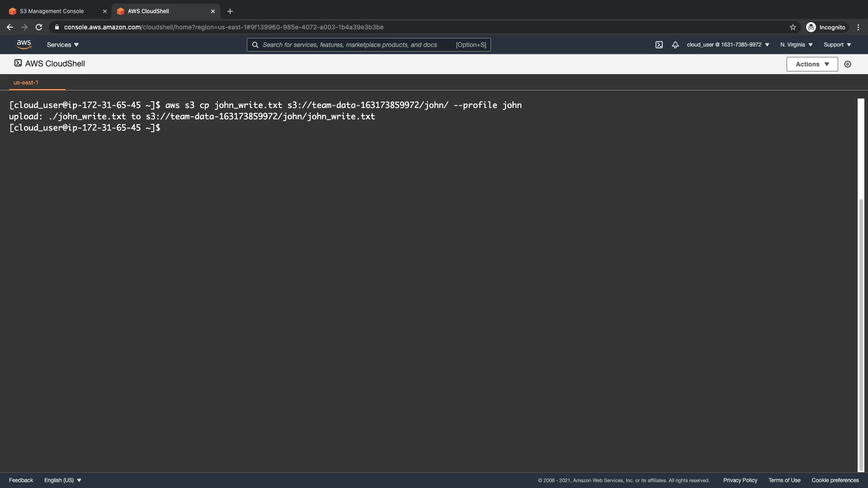The width and height of the screenshot is (868, 488).
Task: Open the cloud_user account menu
Action: [728, 45]
